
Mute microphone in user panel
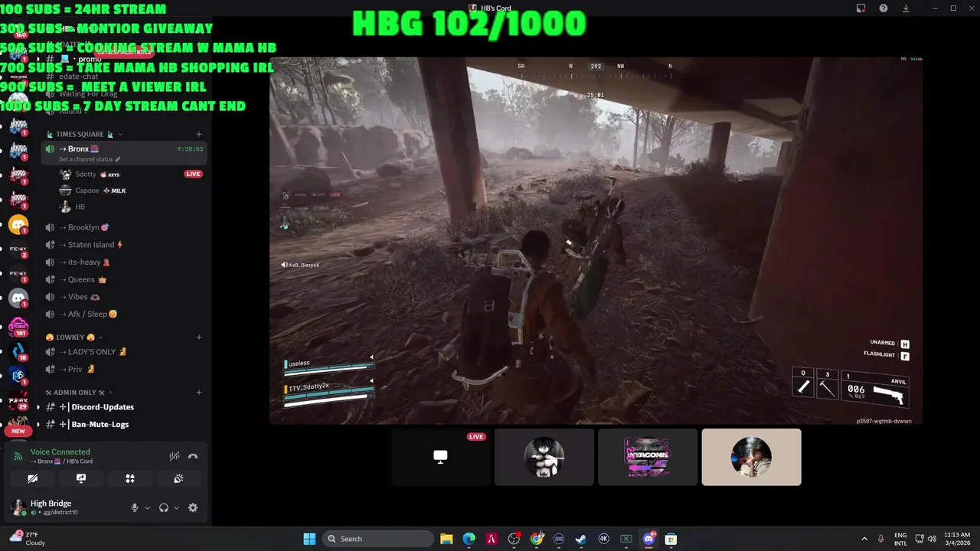tap(135, 507)
